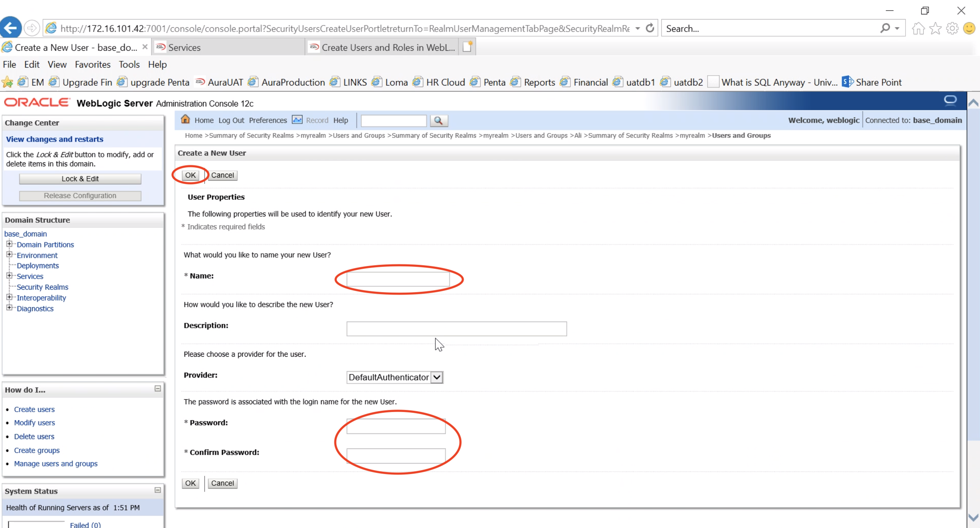Click the top OK button
This screenshot has width=980, height=528.
tap(190, 175)
